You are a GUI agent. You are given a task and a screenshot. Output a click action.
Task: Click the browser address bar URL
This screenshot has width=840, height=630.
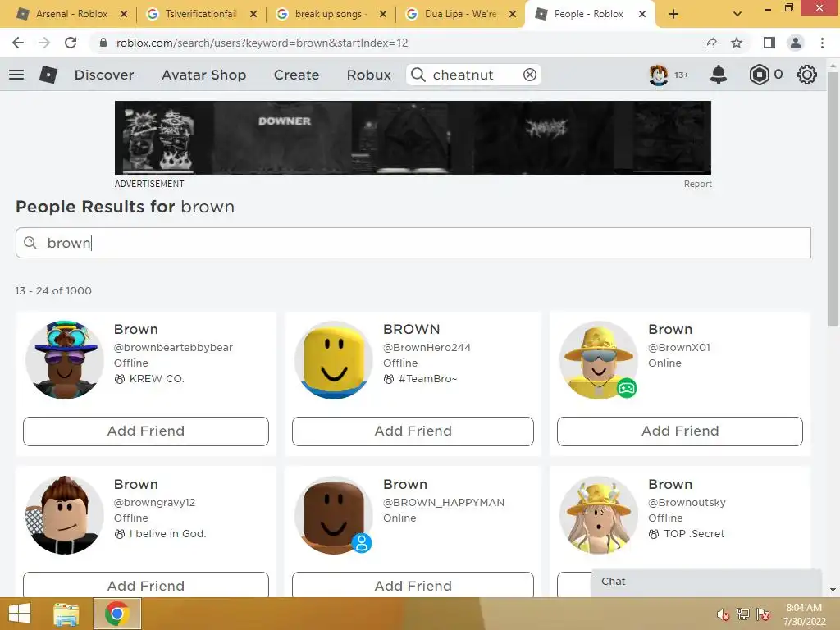(x=262, y=43)
